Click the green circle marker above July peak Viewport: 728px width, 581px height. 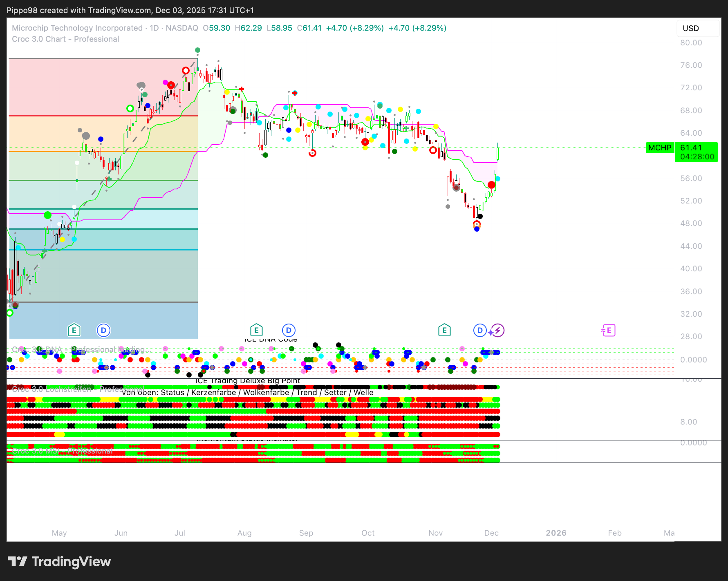click(x=197, y=50)
